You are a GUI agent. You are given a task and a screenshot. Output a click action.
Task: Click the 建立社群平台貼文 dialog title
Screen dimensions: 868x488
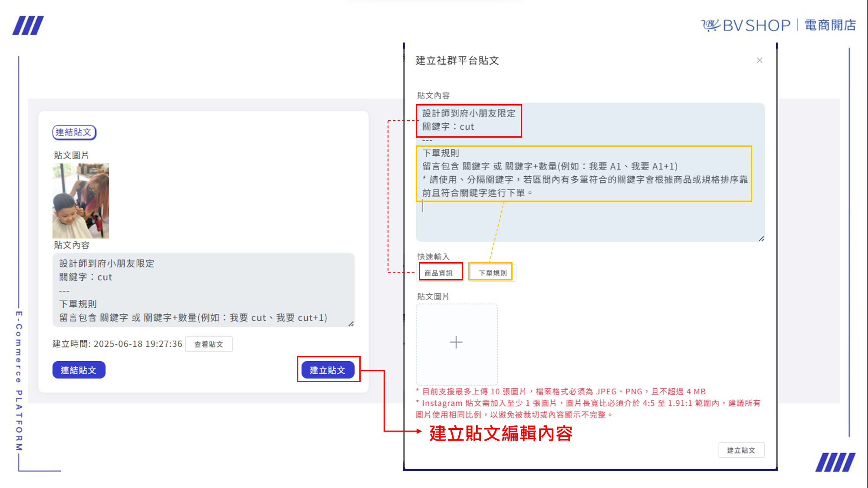[457, 60]
